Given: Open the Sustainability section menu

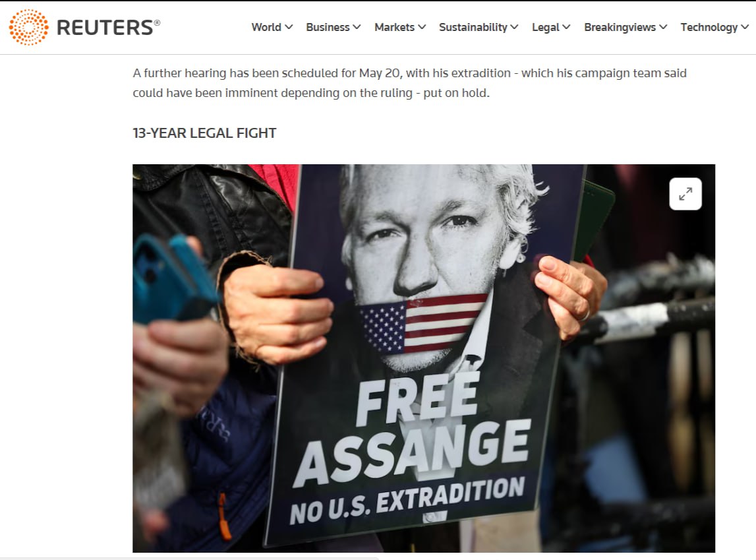Looking at the screenshot, I should coord(473,27).
